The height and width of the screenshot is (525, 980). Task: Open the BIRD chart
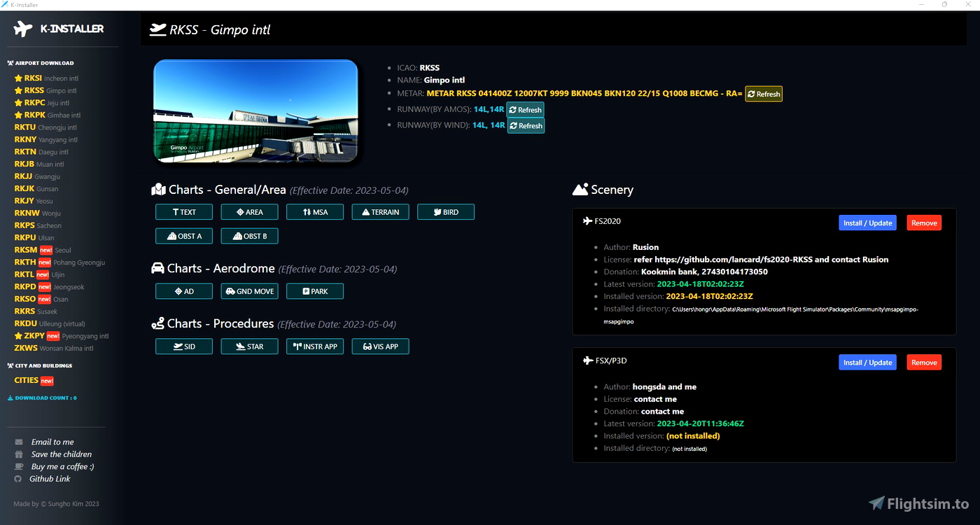point(446,212)
